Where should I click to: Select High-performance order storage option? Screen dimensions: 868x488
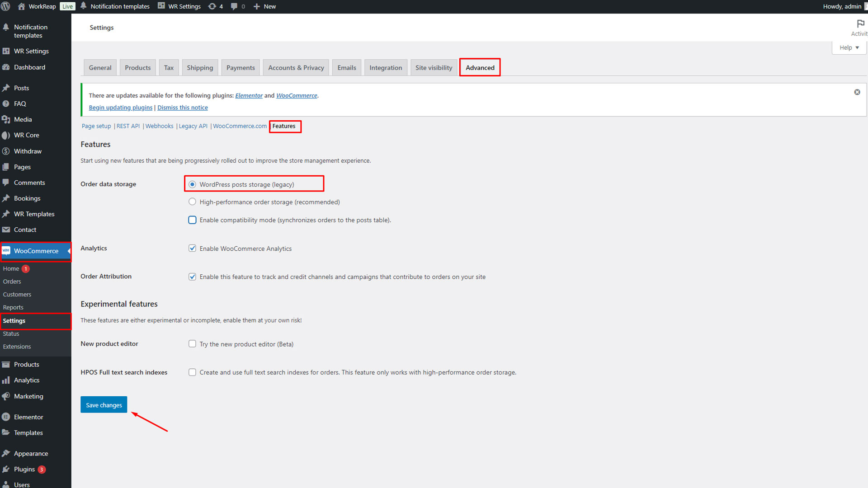[192, 202]
